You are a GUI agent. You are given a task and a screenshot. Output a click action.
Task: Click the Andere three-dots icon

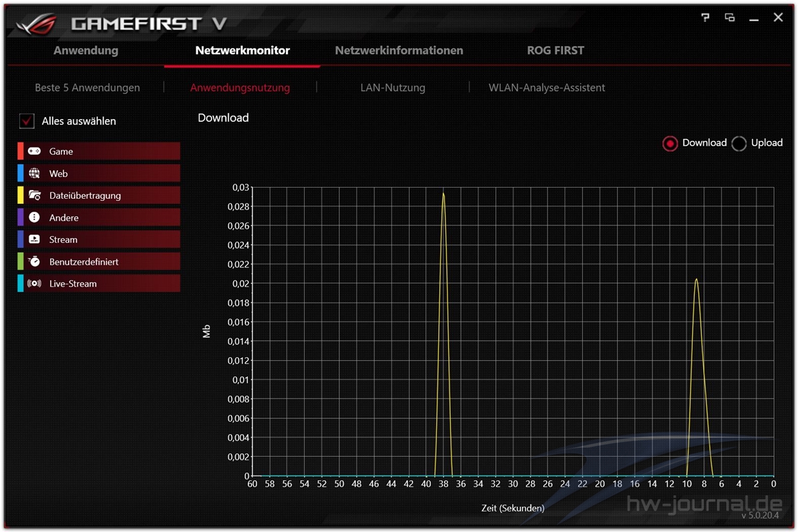pos(34,217)
